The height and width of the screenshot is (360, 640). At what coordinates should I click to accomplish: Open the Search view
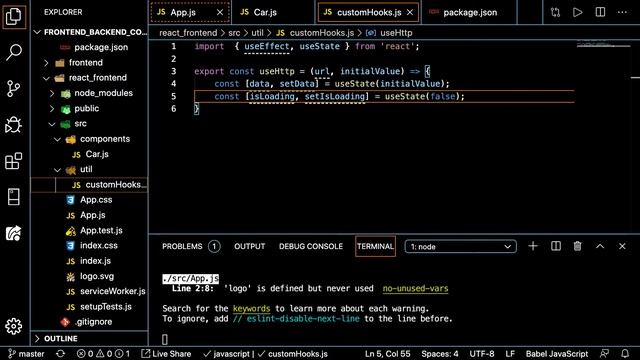click(14, 52)
